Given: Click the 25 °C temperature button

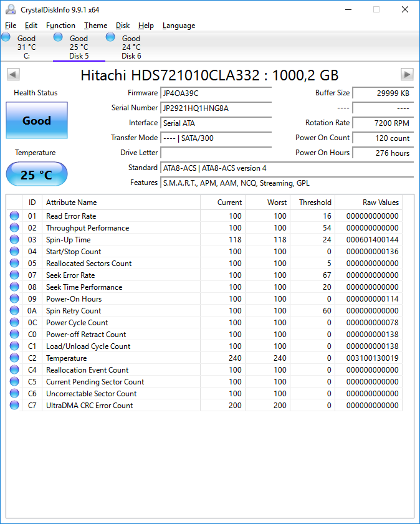Looking at the screenshot, I should coord(37,174).
